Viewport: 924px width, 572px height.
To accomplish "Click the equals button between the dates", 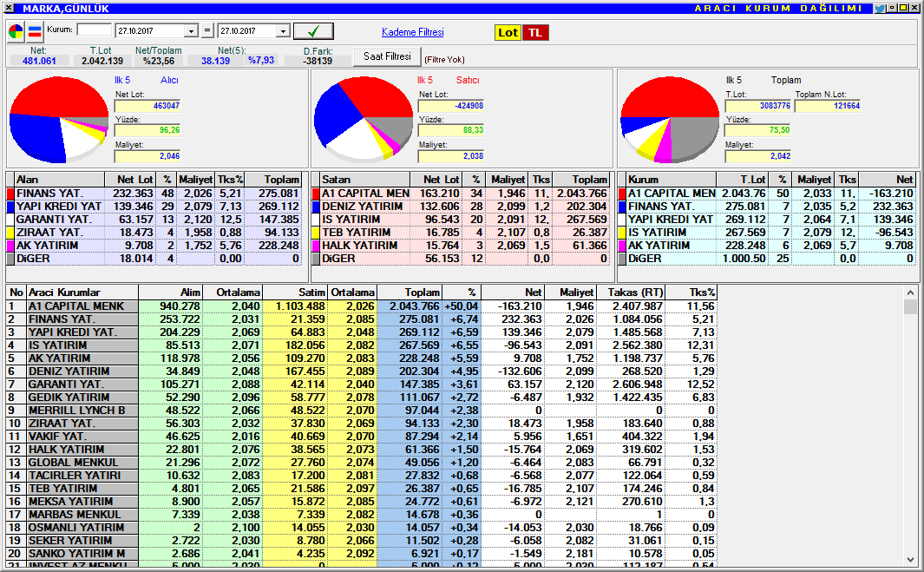I will click(207, 30).
